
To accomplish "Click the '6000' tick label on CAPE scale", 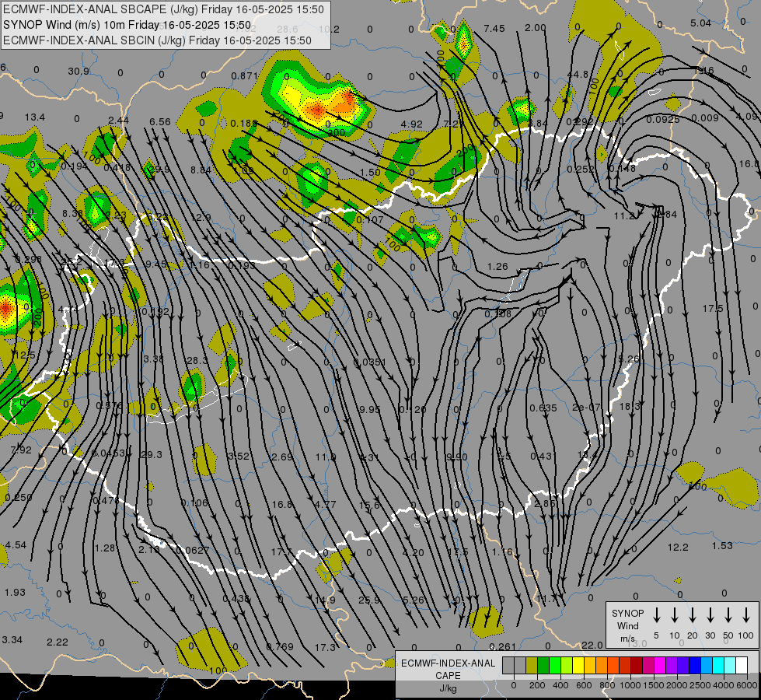I will (747, 685).
